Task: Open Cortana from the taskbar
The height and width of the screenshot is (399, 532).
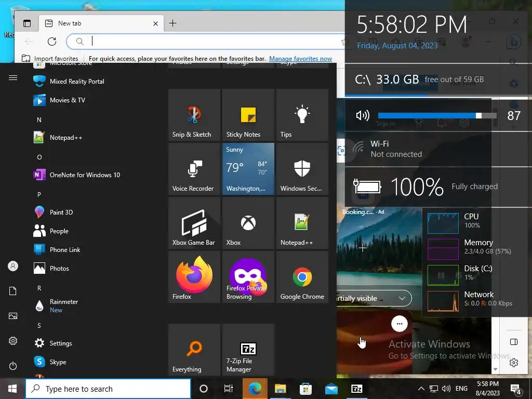Action: [x=204, y=389]
